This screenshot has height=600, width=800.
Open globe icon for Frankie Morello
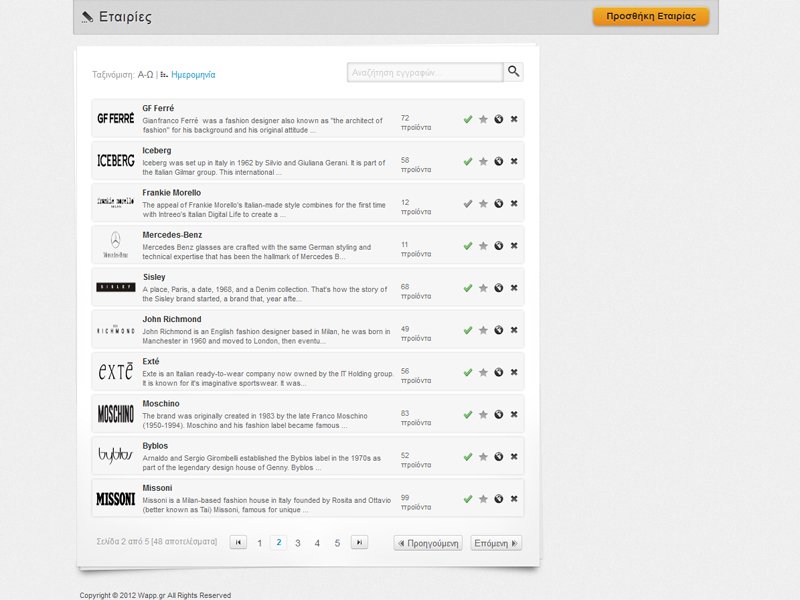click(498, 204)
